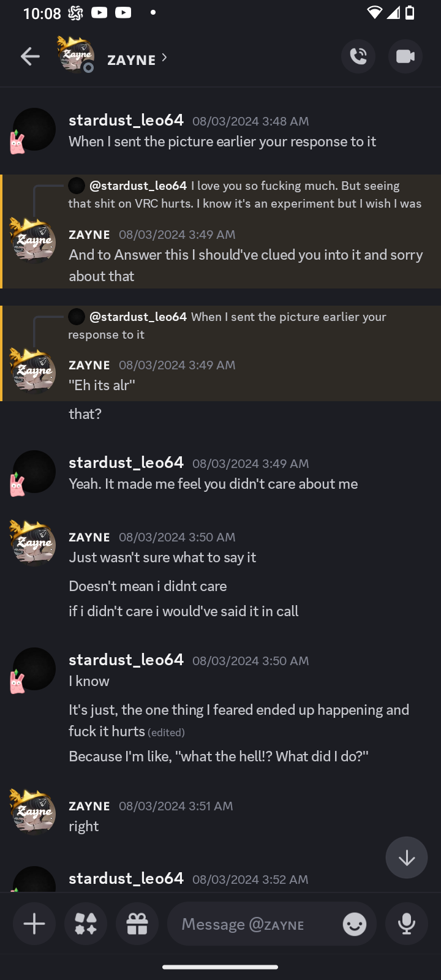Tap stardust_leo64 avatar beside 3:50 AM message
441x980 pixels.
tap(34, 669)
